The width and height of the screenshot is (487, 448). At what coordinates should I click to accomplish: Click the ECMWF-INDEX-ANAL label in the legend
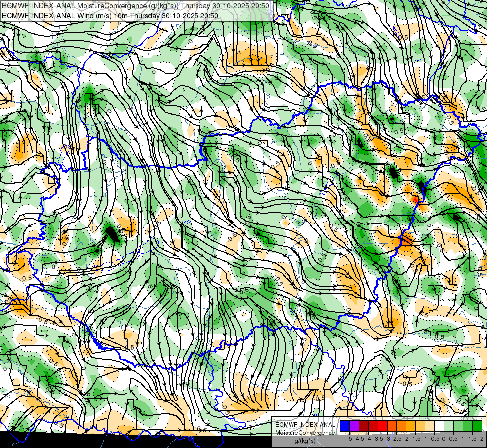point(305,425)
